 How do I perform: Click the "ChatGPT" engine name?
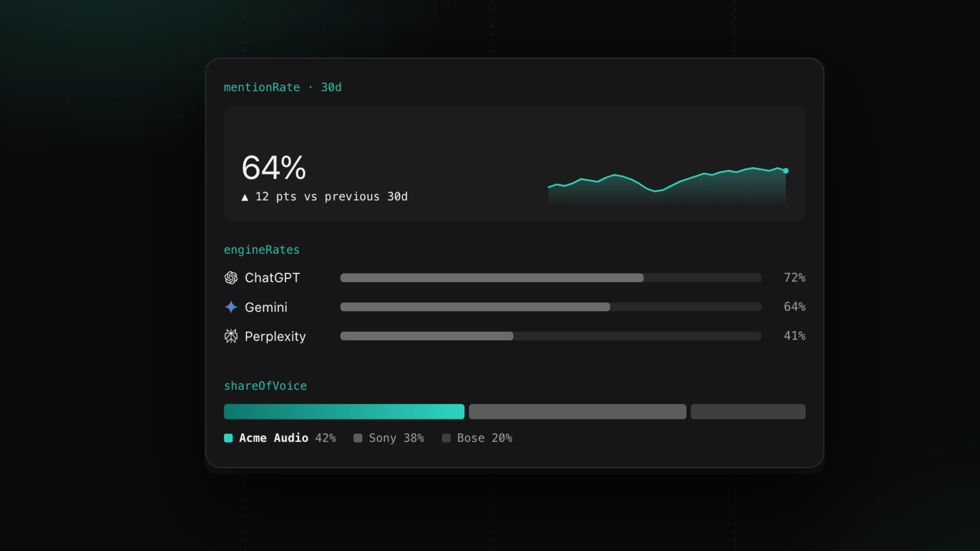pyautogui.click(x=272, y=278)
